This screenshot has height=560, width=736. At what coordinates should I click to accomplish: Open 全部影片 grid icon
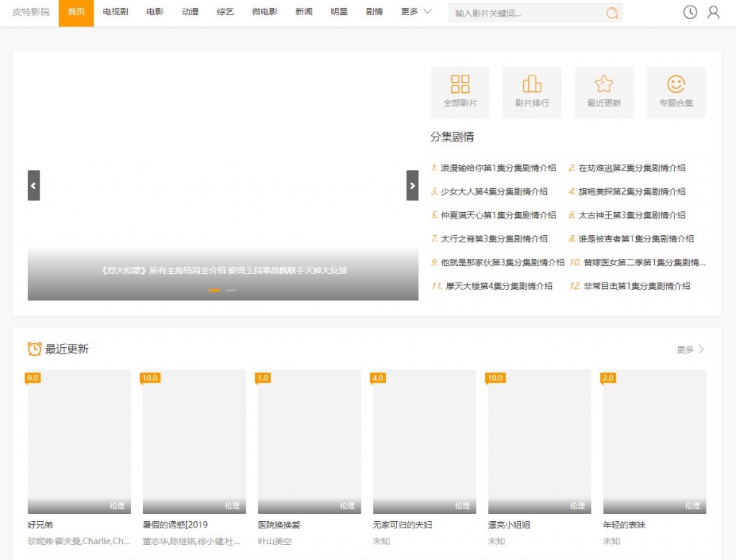tap(460, 84)
